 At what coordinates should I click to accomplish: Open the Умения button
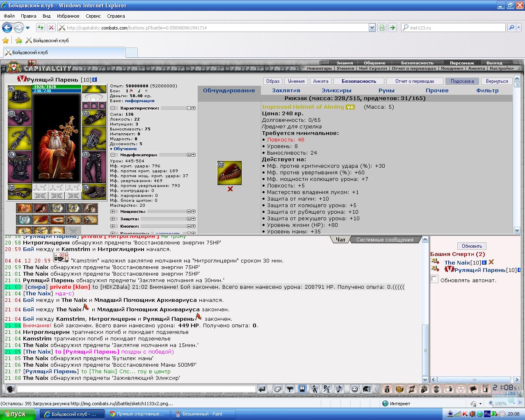click(296, 81)
